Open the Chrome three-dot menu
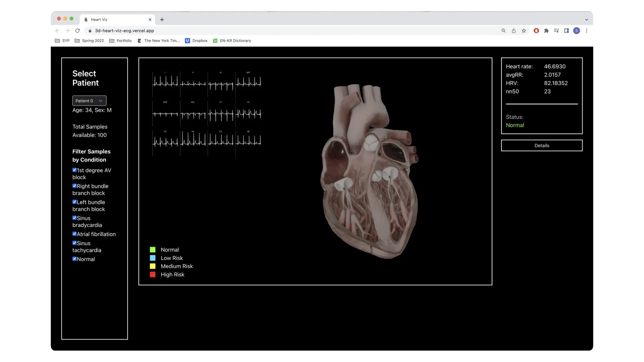 pos(587,31)
